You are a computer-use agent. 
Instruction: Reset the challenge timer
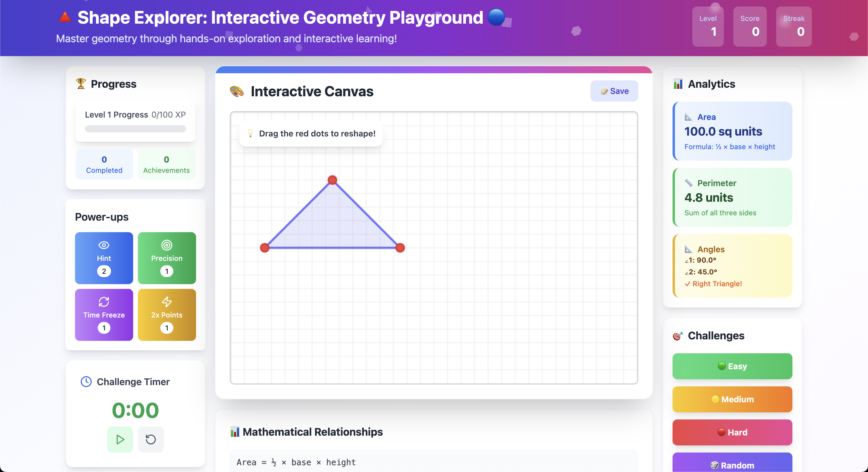click(151, 439)
